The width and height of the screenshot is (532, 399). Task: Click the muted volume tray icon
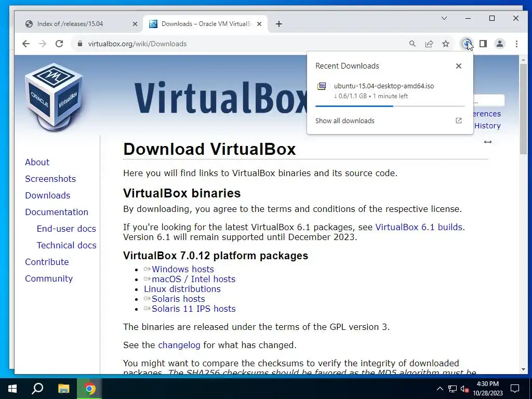[464, 389]
